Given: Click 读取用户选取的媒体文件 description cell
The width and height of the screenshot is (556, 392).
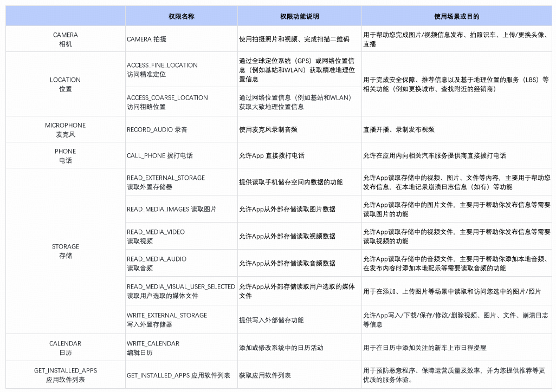Looking at the screenshot, I should coord(299,291).
